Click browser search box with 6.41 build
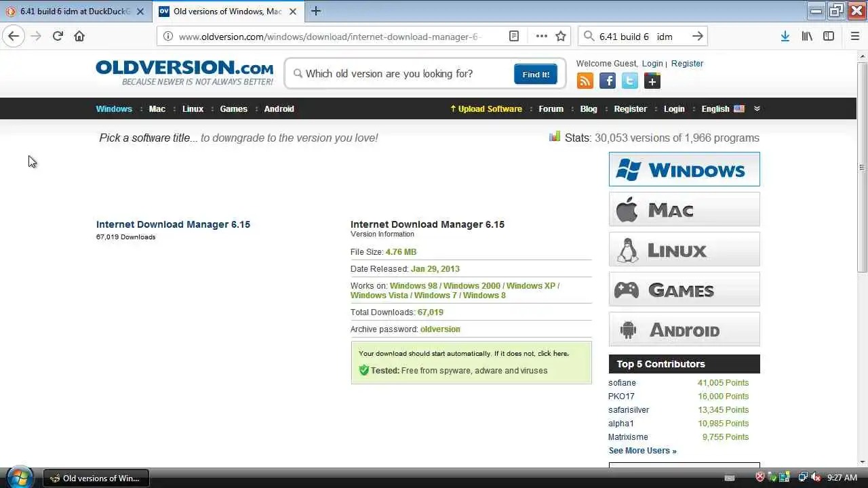Image resolution: width=868 pixels, height=488 pixels. [x=642, y=37]
